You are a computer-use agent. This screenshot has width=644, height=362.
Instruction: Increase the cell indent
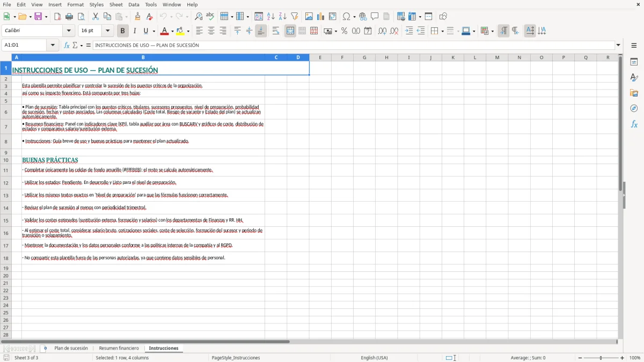tap(409, 31)
